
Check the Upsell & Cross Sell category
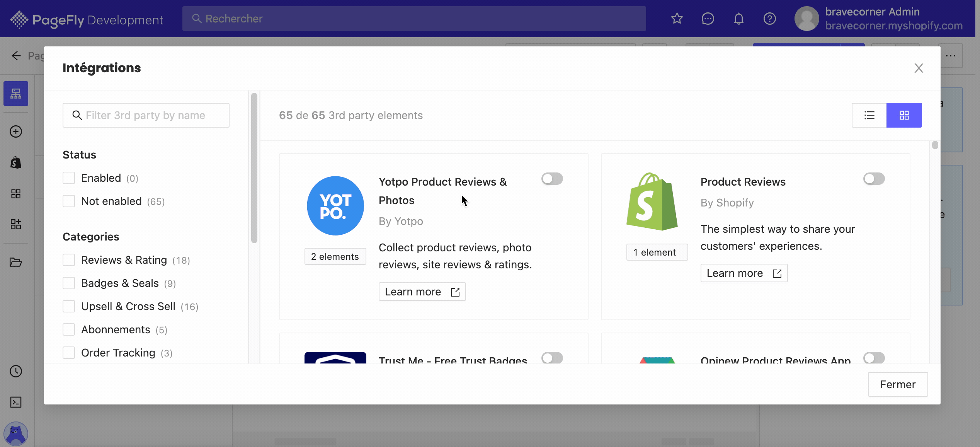point(69,306)
